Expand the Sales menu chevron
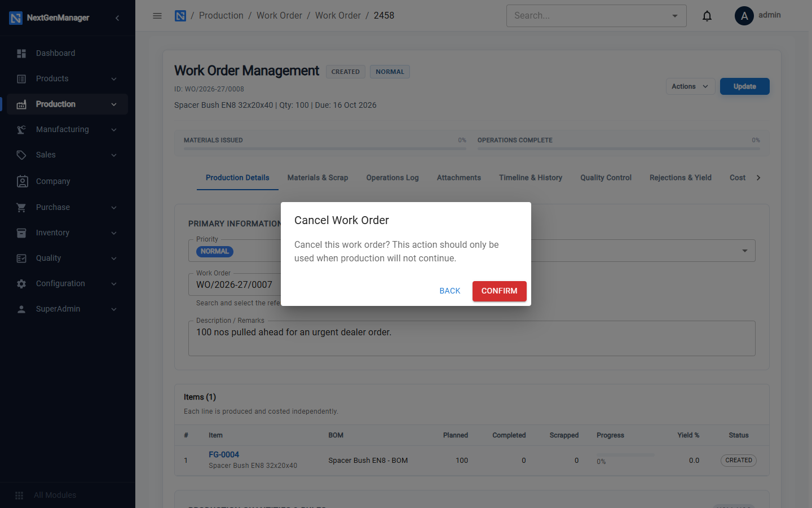This screenshot has width=812, height=508. [x=114, y=155]
